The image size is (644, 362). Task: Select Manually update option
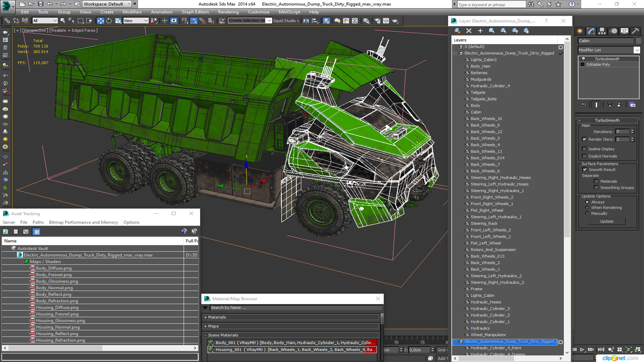[x=587, y=213]
